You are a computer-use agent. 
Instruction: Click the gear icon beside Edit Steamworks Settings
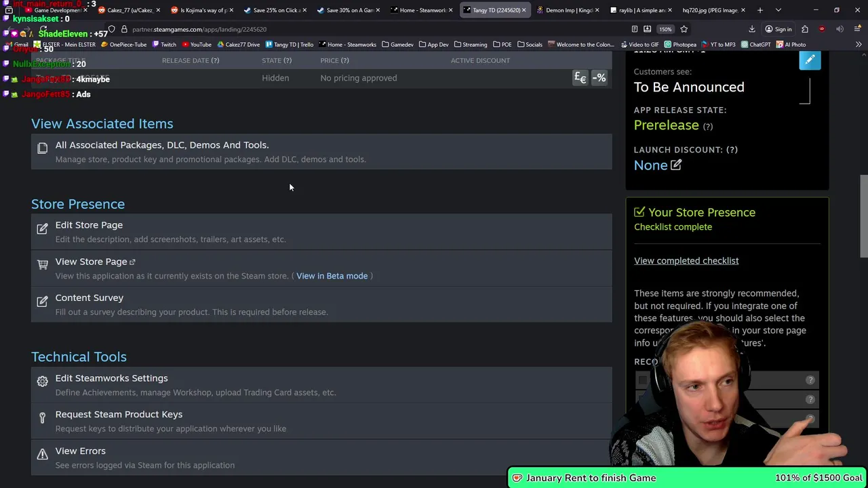click(42, 382)
